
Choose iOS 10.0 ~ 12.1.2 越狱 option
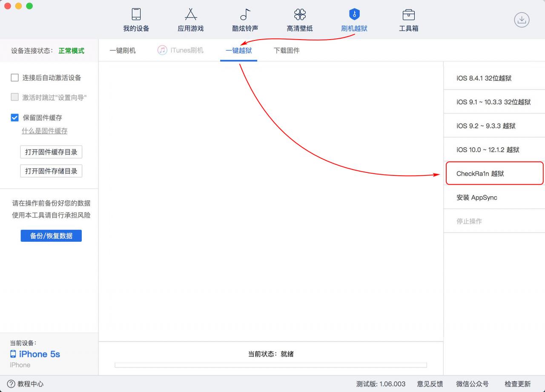tap(494, 149)
